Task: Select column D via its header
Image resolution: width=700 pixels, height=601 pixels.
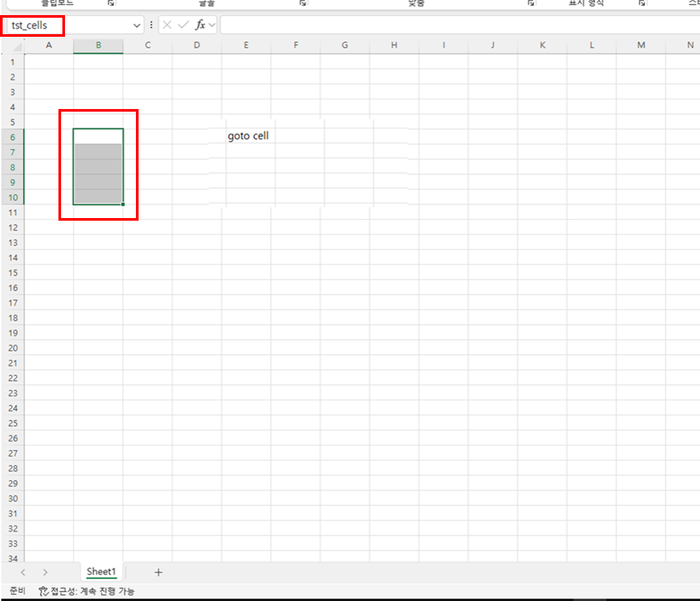Action: (197, 45)
